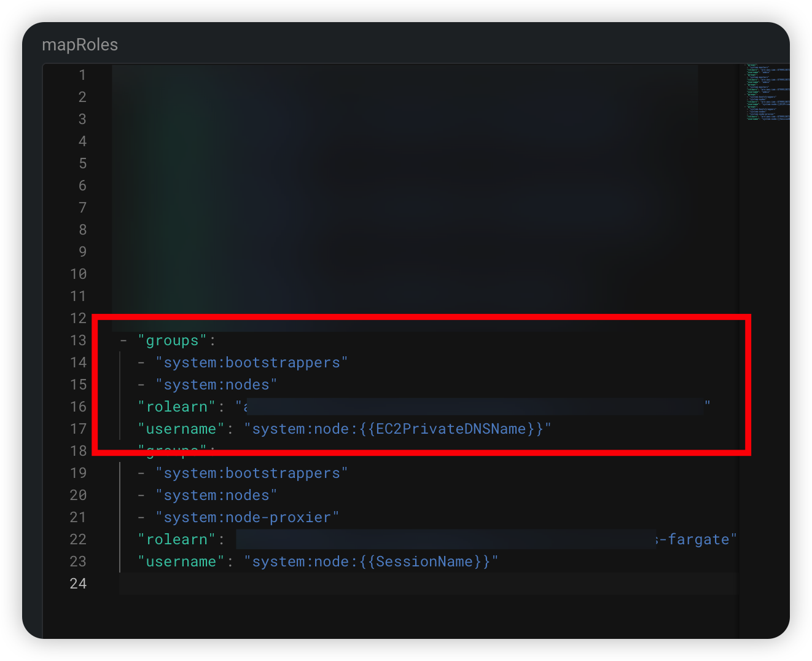Select line number 13 in the gutter

click(79, 340)
